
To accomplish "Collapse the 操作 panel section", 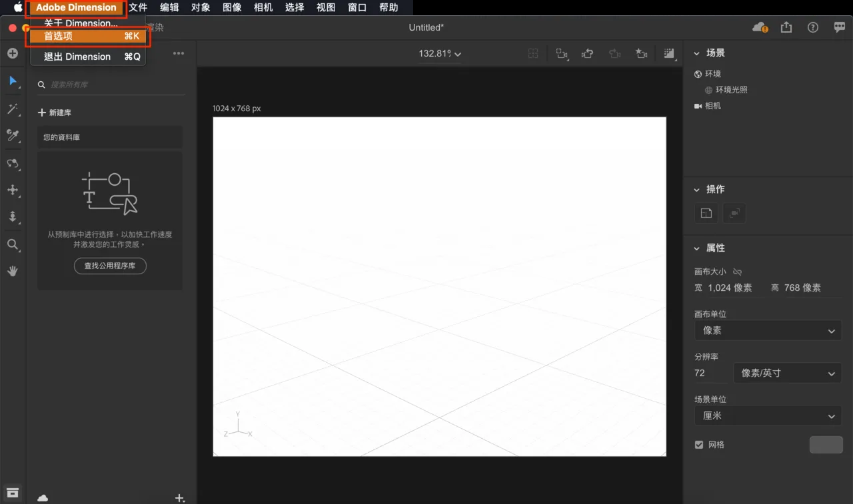I will pyautogui.click(x=697, y=190).
